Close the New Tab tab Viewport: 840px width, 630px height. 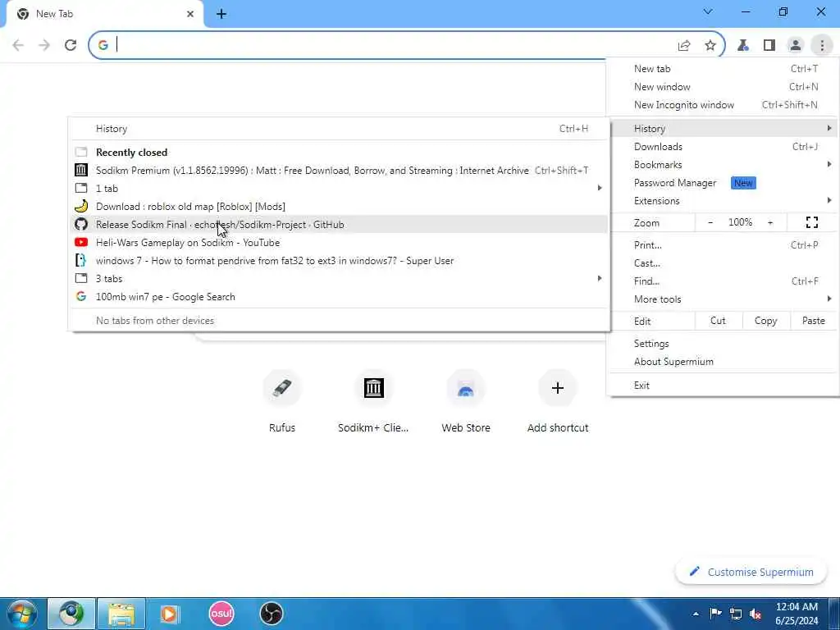pyautogui.click(x=190, y=14)
